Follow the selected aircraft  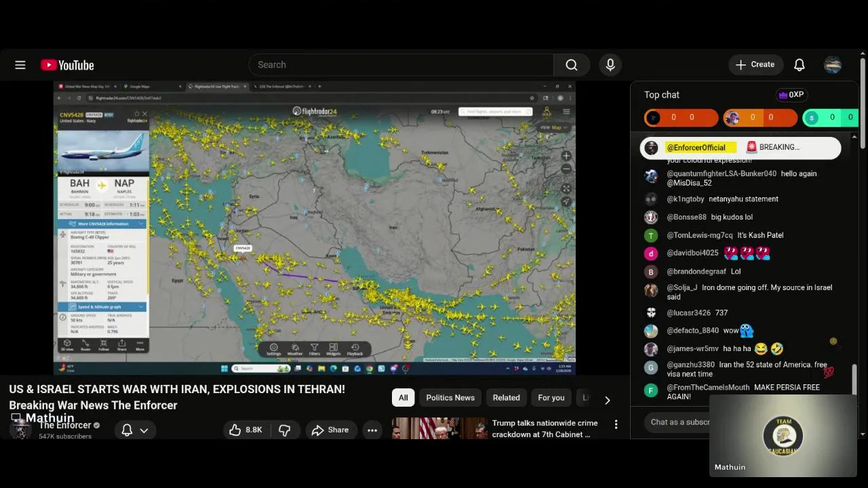coord(104,345)
